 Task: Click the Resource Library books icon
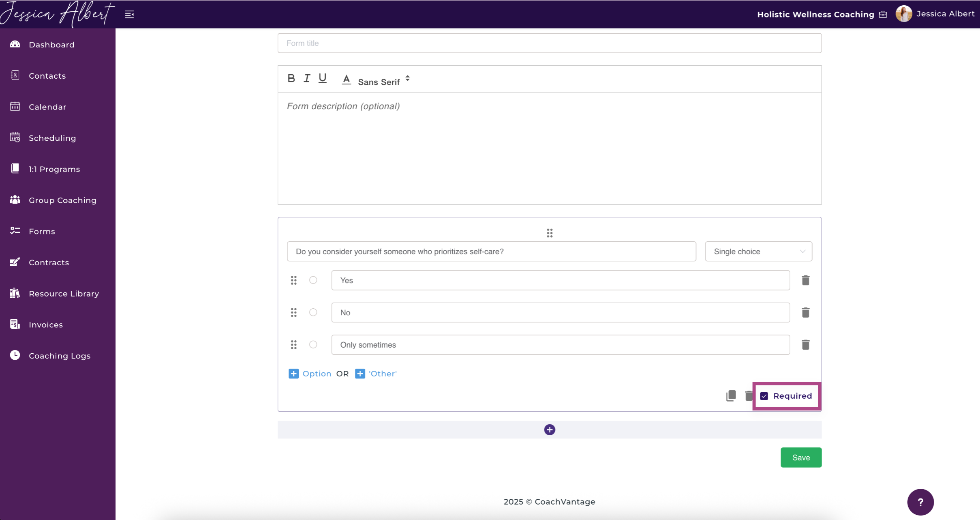coord(15,293)
